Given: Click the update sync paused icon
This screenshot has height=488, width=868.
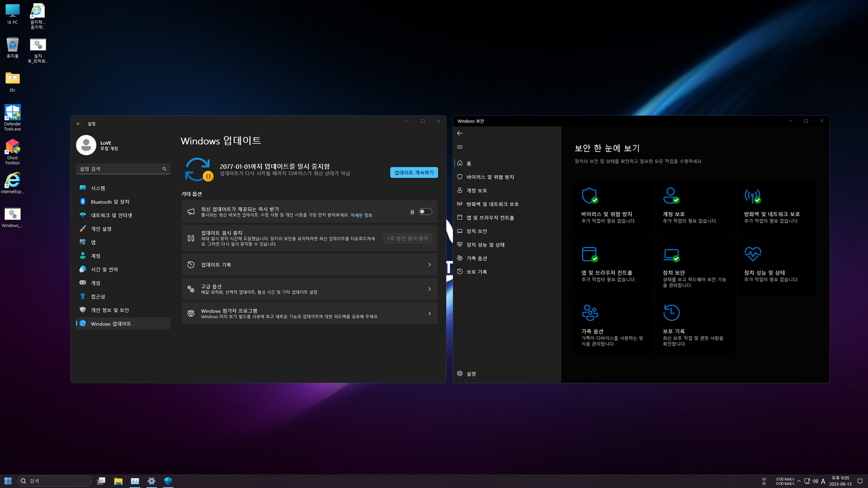Looking at the screenshot, I should tap(199, 169).
